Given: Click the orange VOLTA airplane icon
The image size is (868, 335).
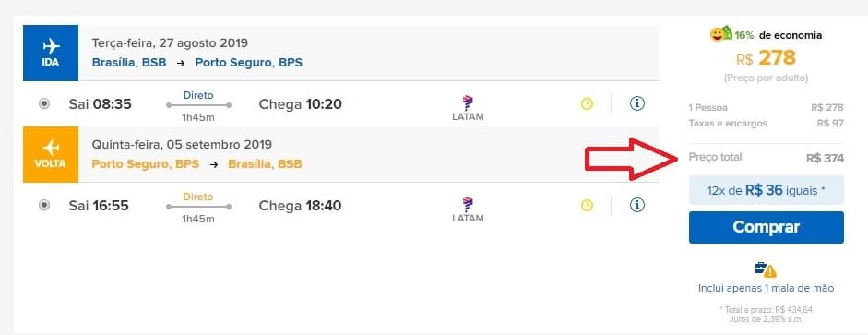Looking at the screenshot, I should 51,154.
